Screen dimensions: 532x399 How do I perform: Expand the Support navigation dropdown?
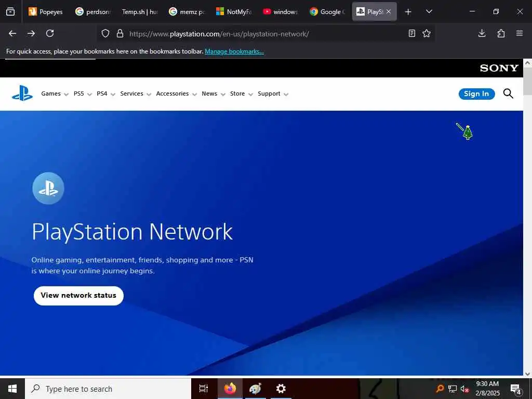[x=273, y=94]
